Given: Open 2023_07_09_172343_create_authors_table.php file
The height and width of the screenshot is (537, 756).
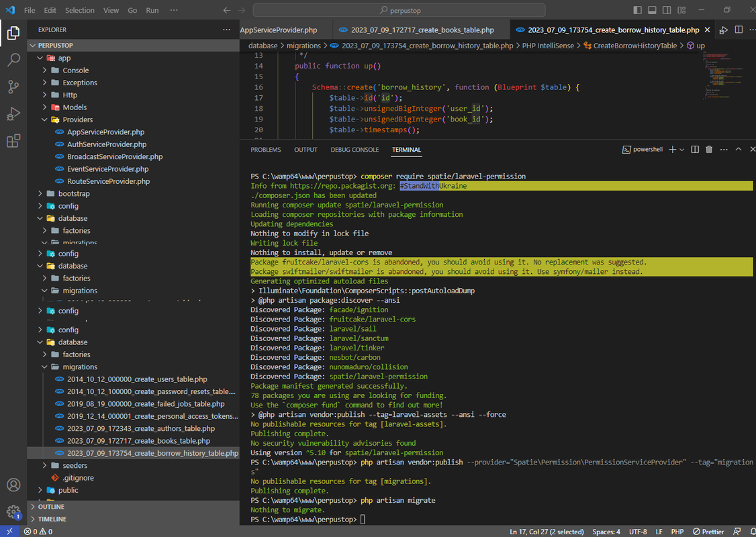Looking at the screenshot, I should (133, 428).
